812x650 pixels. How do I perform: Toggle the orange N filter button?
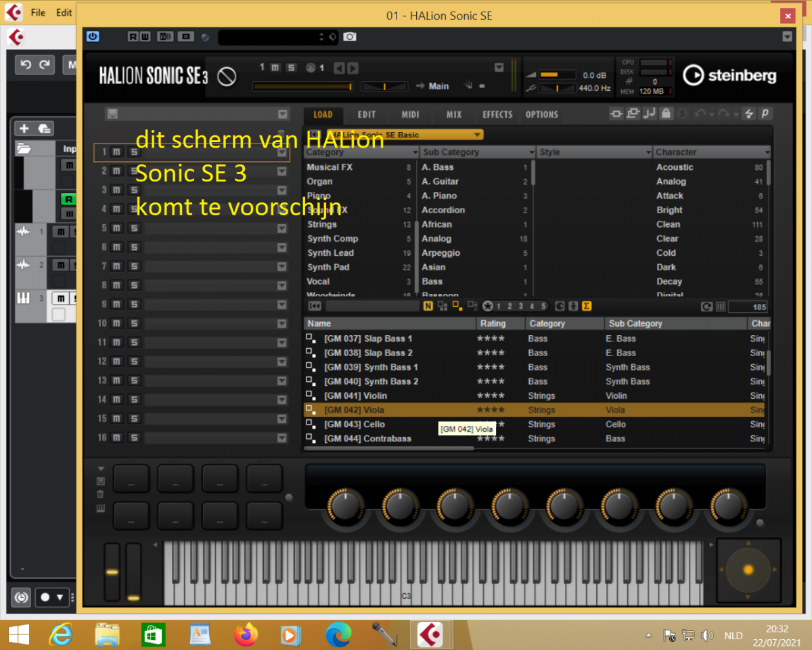click(x=428, y=307)
